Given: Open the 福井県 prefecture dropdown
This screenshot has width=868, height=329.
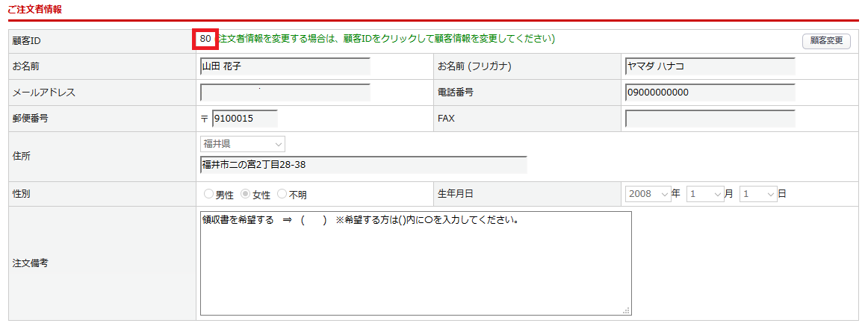Looking at the screenshot, I should pyautogui.click(x=243, y=144).
